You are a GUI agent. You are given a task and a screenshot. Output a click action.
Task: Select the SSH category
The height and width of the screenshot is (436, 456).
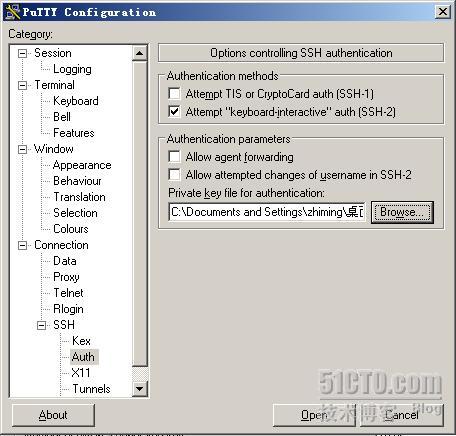(x=64, y=325)
